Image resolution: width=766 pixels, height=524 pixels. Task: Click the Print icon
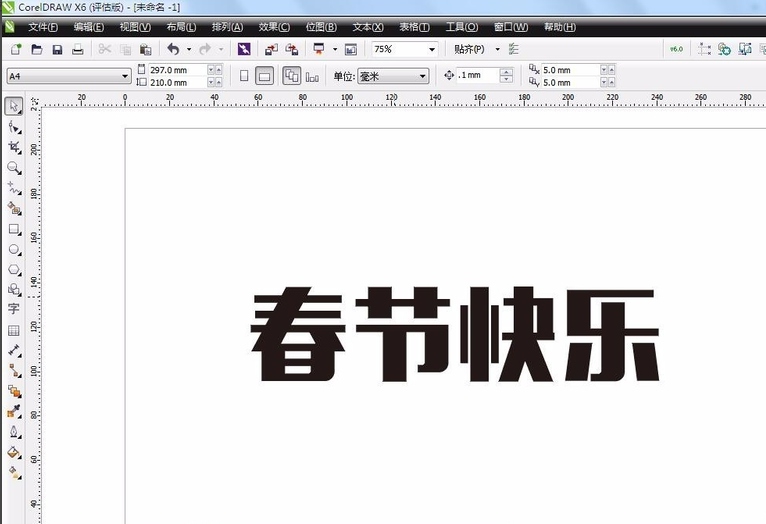pyautogui.click(x=77, y=49)
